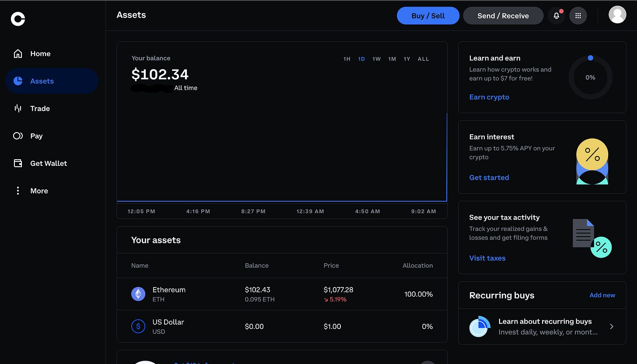The width and height of the screenshot is (637, 364).
Task: Select the 1Y chart range
Action: pos(407,59)
